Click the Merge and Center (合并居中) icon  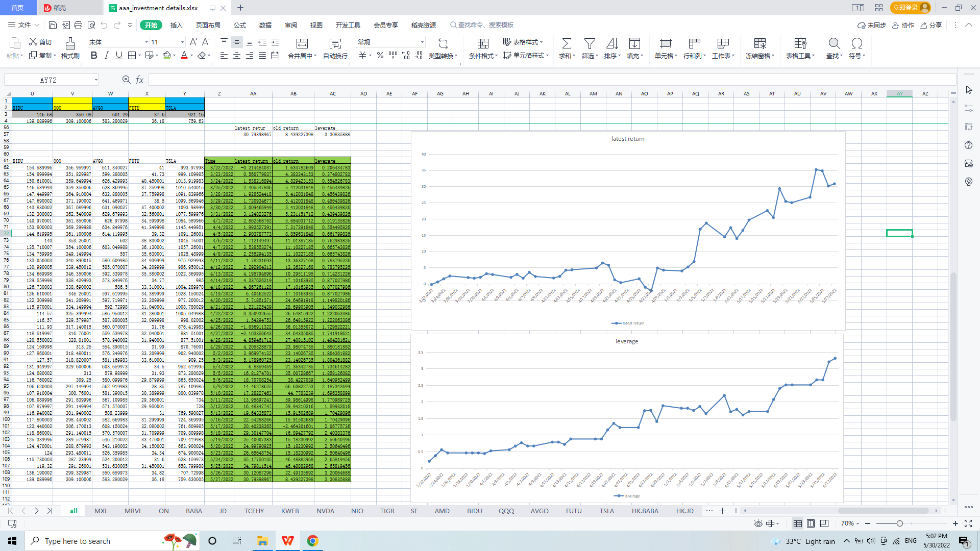click(x=302, y=44)
